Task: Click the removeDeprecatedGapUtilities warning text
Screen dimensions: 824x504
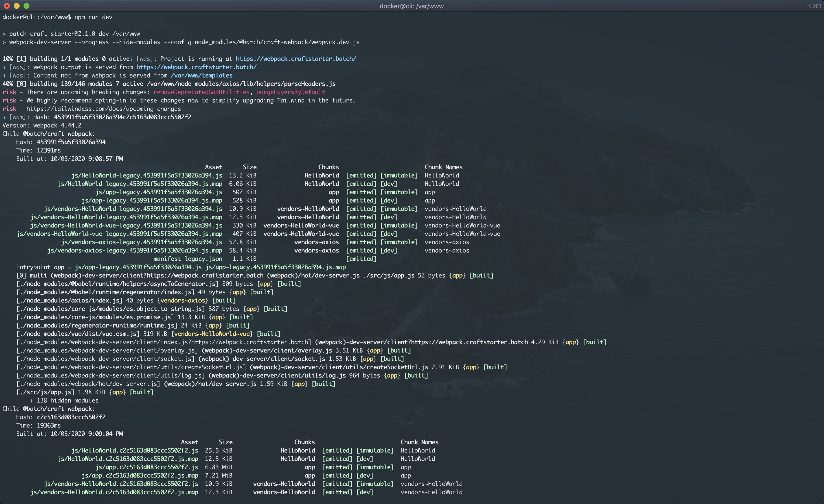Action: (x=201, y=92)
